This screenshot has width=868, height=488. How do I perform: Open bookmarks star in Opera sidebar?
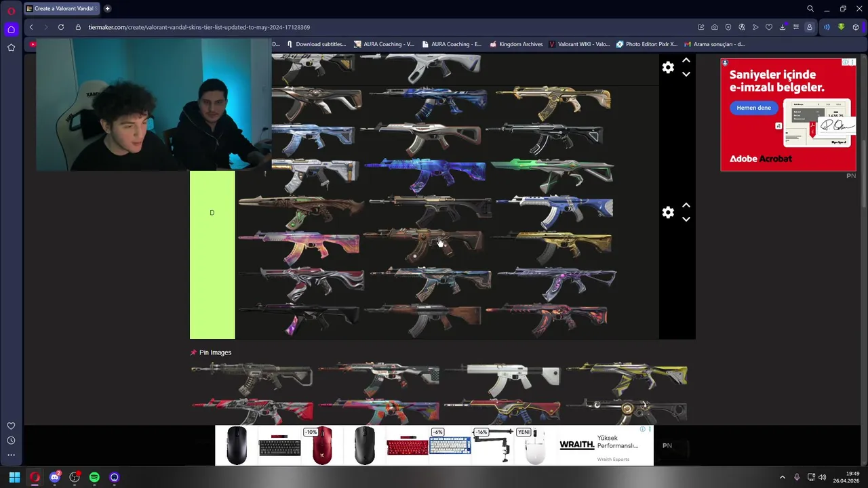pyautogui.click(x=11, y=47)
